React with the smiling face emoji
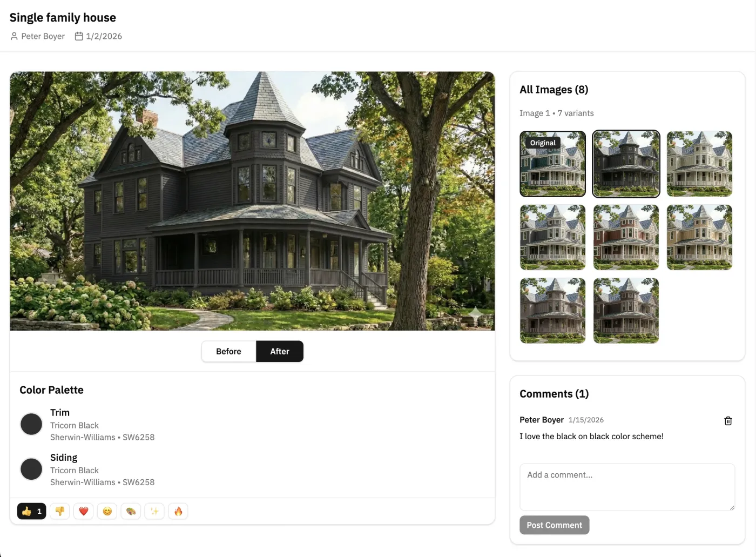The height and width of the screenshot is (557, 756). [107, 511]
